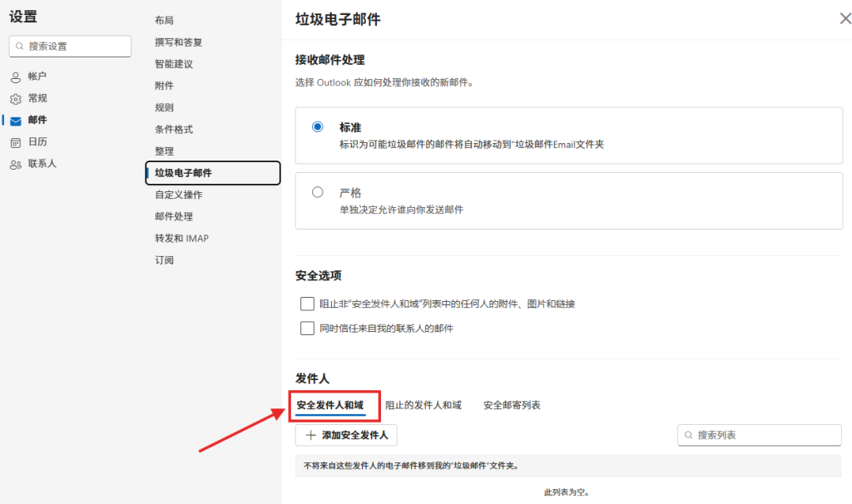Open the 安全邮寄列表 tab
Screen dimensions: 852x504
click(x=512, y=405)
